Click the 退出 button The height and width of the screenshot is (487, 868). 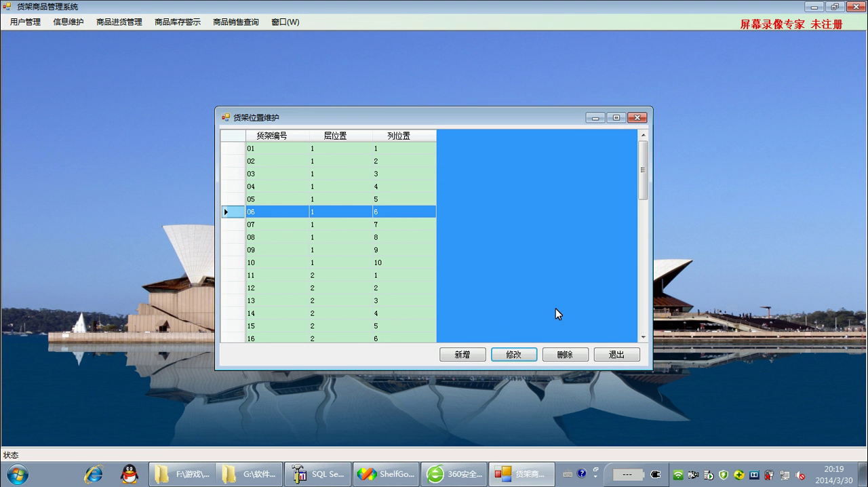[x=616, y=355]
